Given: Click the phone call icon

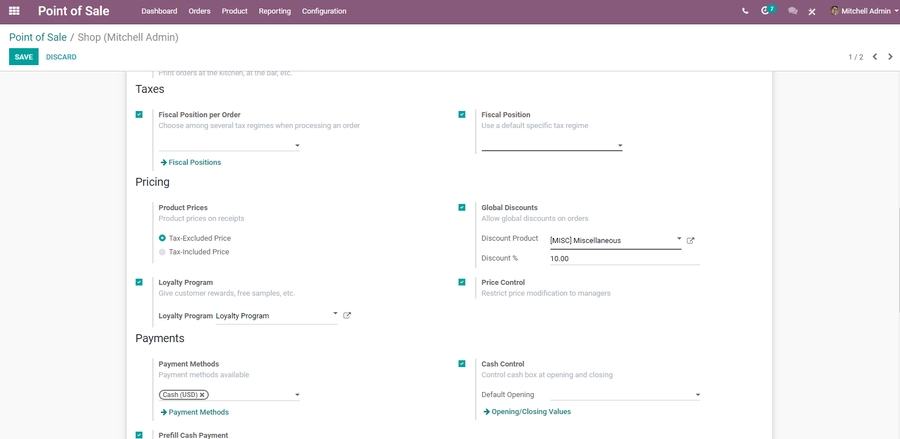Looking at the screenshot, I should tap(745, 11).
